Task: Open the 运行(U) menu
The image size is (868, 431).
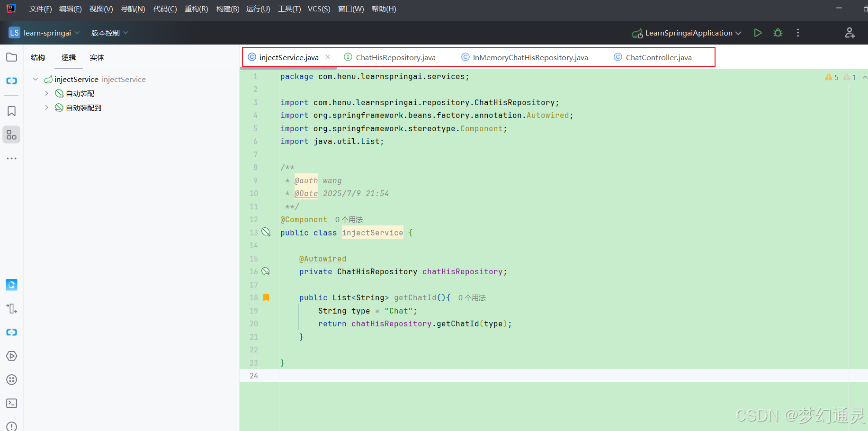Action: coord(258,9)
